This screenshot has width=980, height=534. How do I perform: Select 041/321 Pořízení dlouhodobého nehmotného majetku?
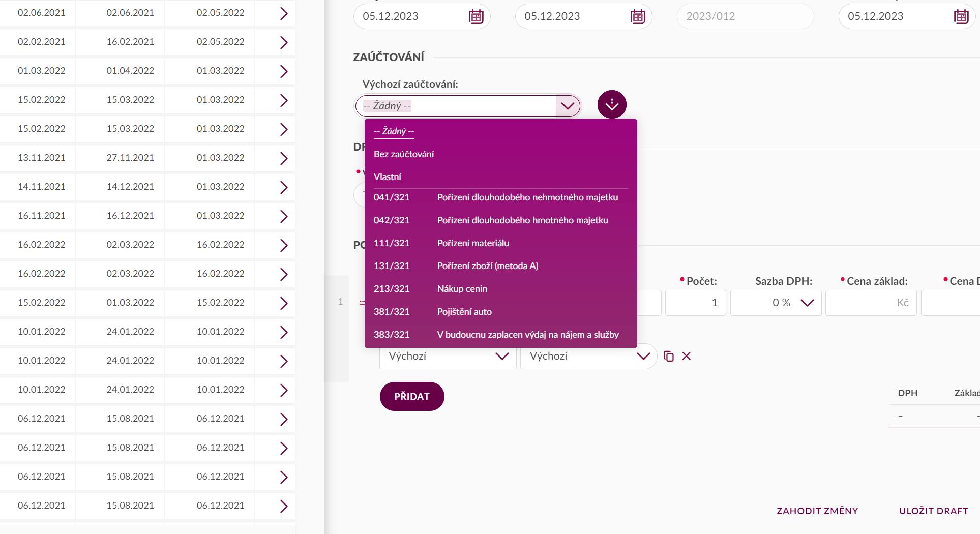pos(501,197)
